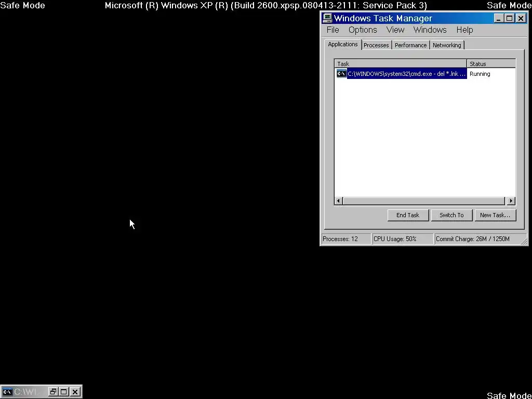
Task: Click the New Task... button
Action: (x=495, y=215)
